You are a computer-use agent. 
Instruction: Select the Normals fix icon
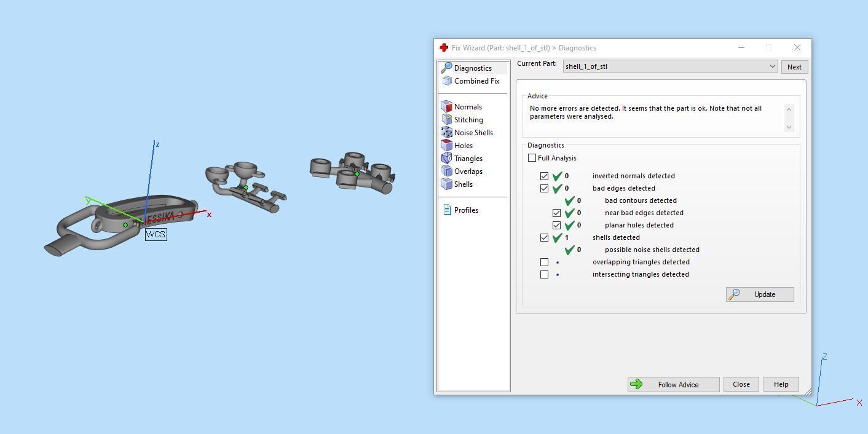pos(447,107)
